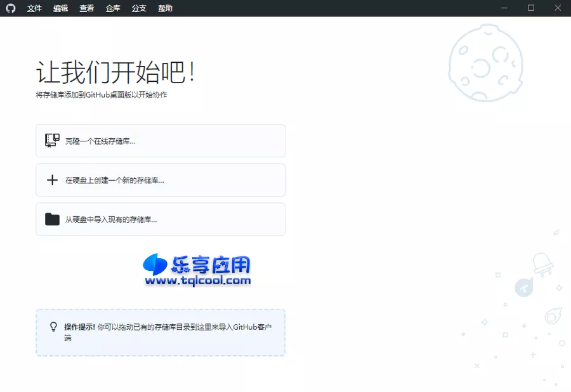Open the 分支 menu
This screenshot has height=392, width=571.
click(138, 8)
